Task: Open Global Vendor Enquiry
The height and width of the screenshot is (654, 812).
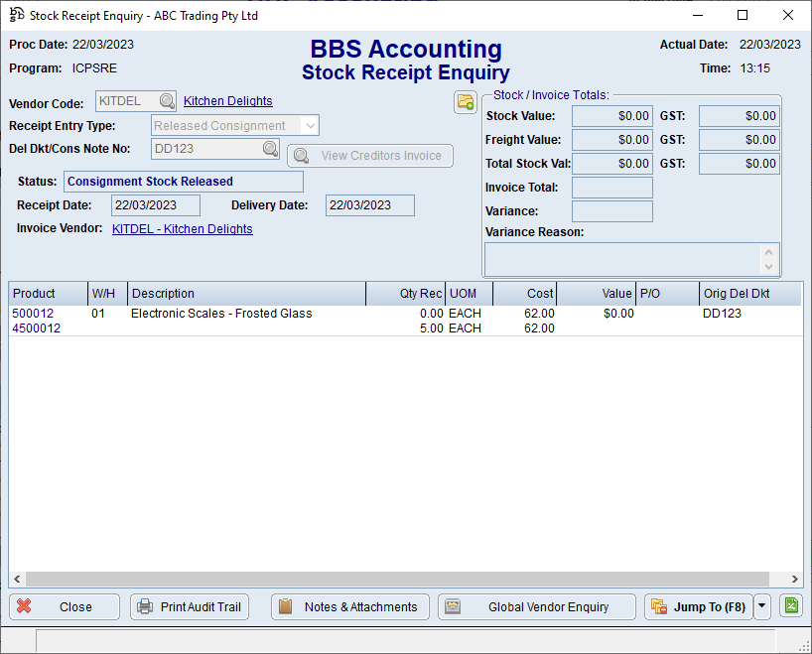Action: click(x=537, y=606)
